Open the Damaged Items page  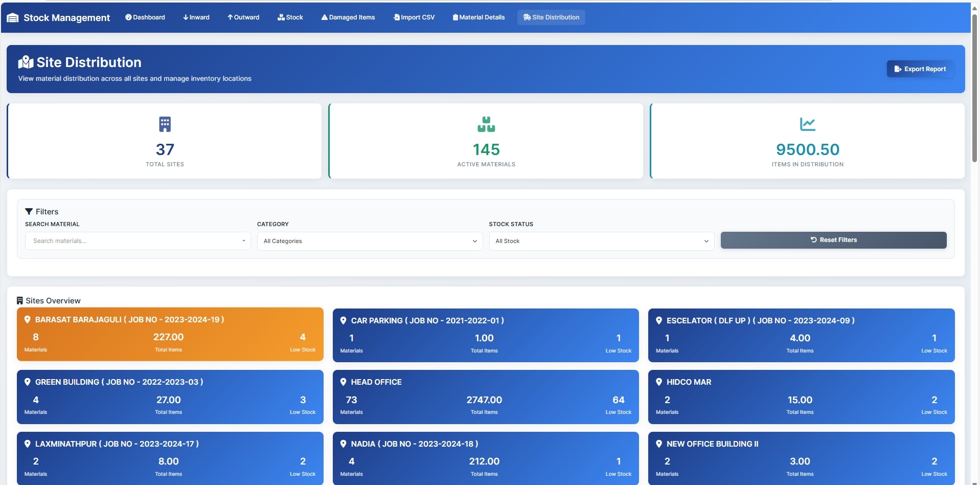tap(348, 17)
